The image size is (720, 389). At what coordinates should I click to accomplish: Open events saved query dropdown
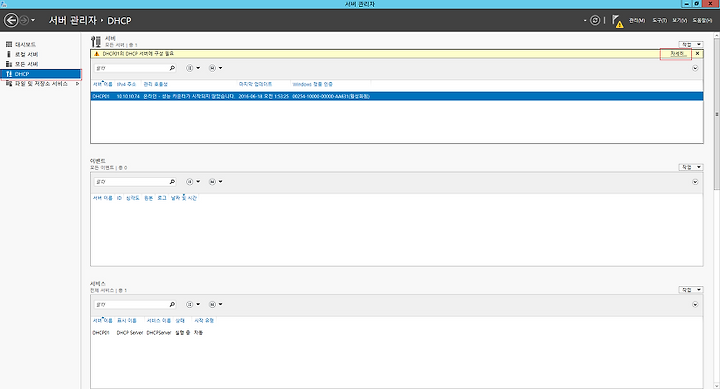[215, 182]
